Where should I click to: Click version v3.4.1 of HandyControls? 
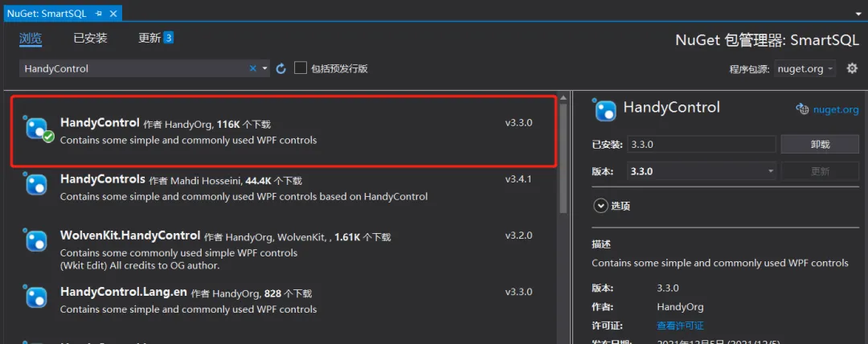518,179
